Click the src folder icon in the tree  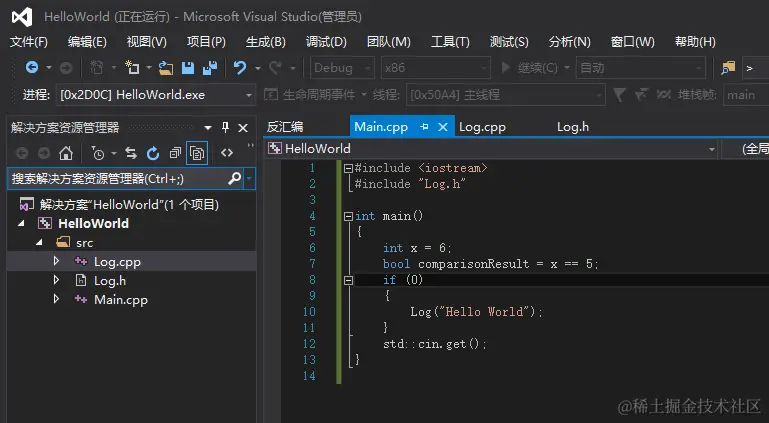(x=63, y=242)
